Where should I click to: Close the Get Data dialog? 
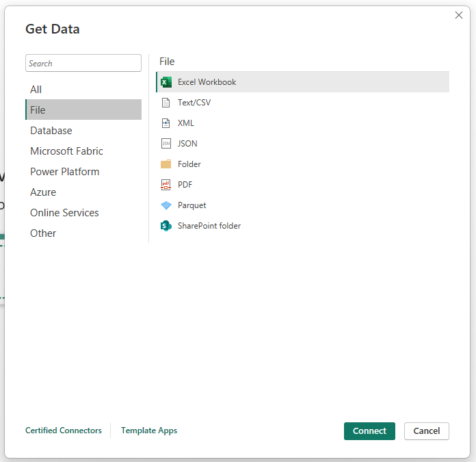click(459, 15)
